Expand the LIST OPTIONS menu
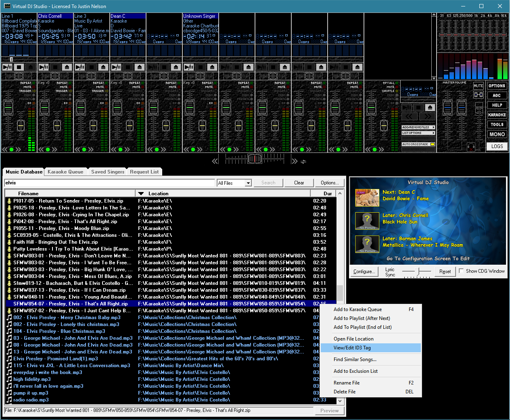This screenshot has width=510, height=420. [418, 133]
